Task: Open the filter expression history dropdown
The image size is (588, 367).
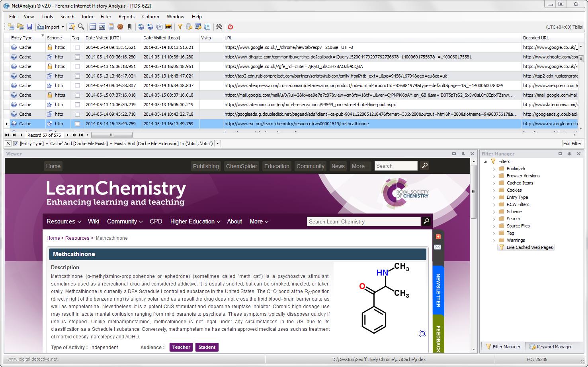Action: (x=217, y=144)
